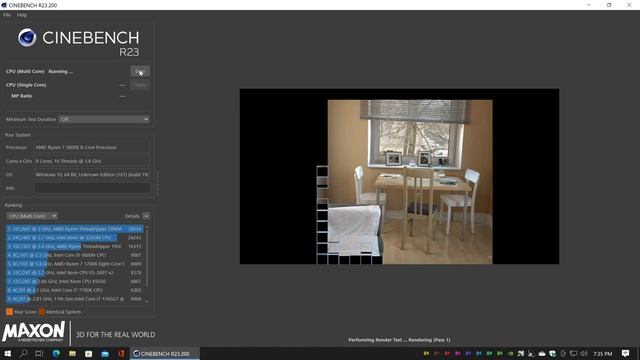The height and width of the screenshot is (360, 640).
Task: Click the Identical System legend swatch
Action: point(42,312)
